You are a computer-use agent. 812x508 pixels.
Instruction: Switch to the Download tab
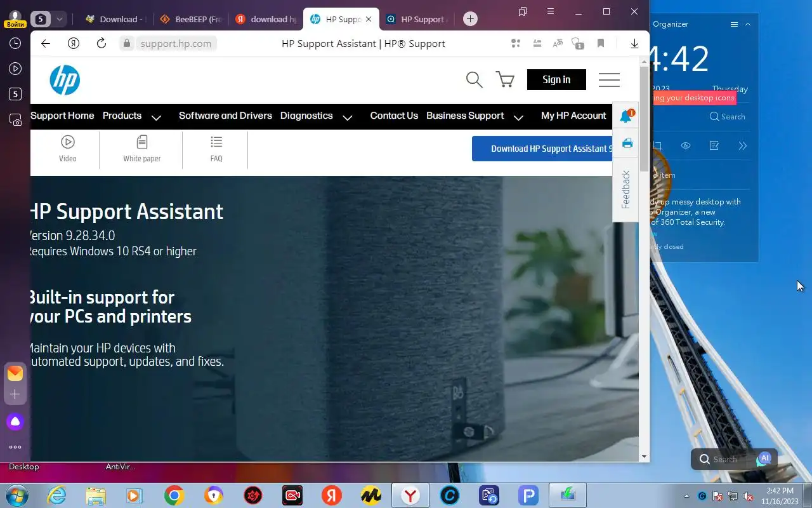coord(114,19)
